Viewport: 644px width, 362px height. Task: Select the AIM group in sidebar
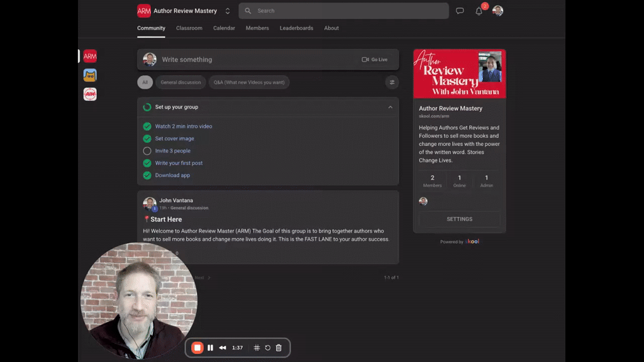[90, 94]
